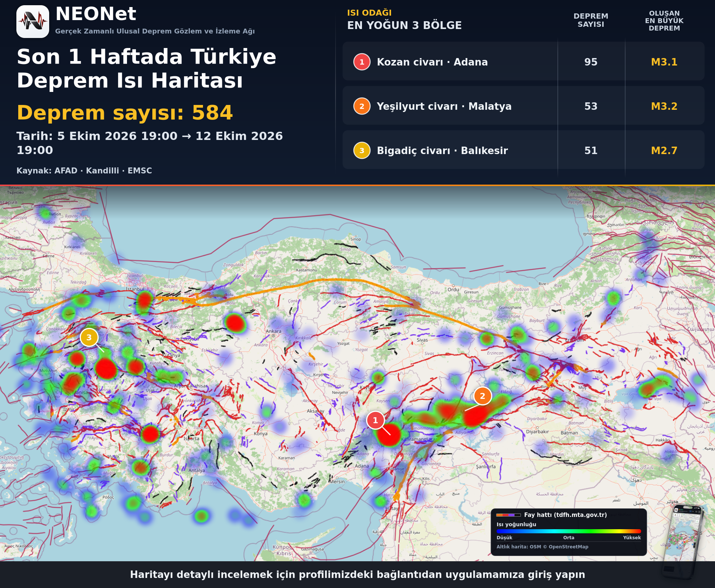Click the yellow number 3 badge beside Bigadiç civarı

362,150
